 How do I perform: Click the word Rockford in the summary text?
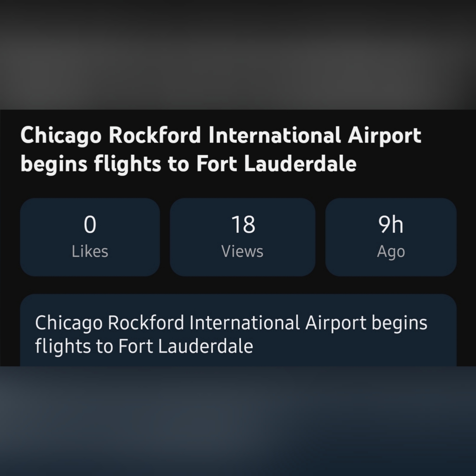click(x=146, y=323)
